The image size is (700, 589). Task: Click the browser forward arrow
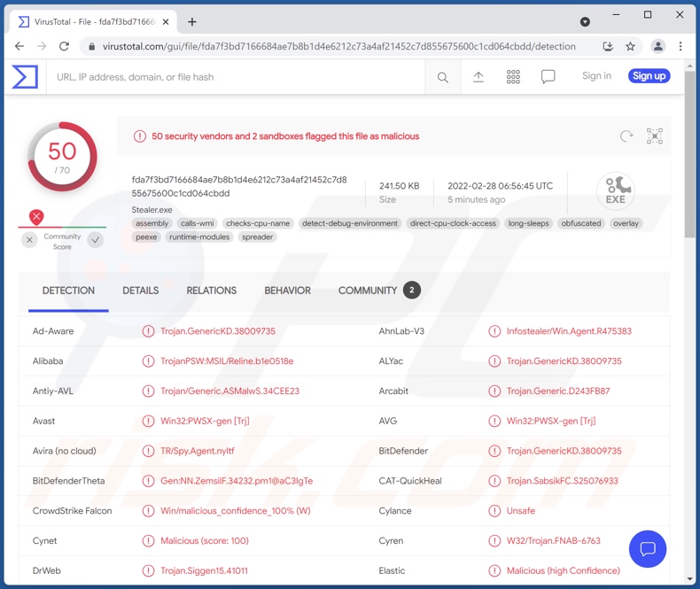click(42, 46)
